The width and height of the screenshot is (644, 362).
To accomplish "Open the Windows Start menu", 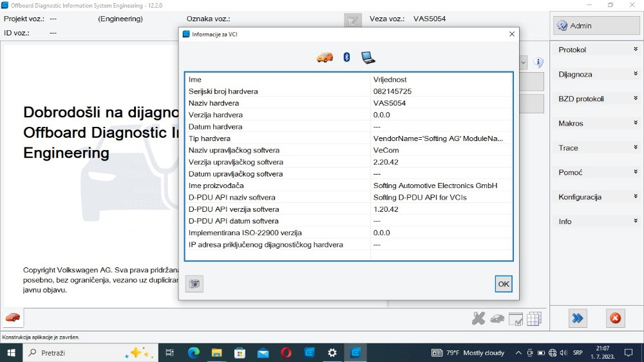I will click(x=11, y=352).
